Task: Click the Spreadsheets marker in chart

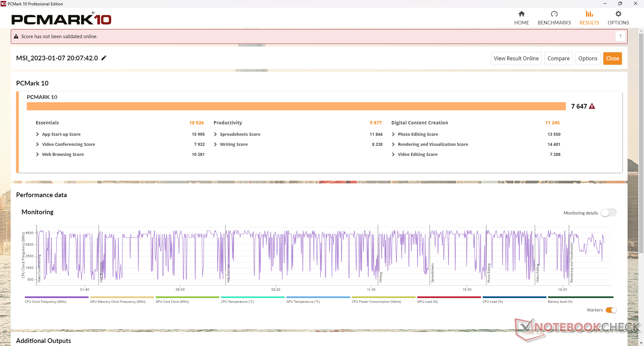Action: tap(432, 273)
